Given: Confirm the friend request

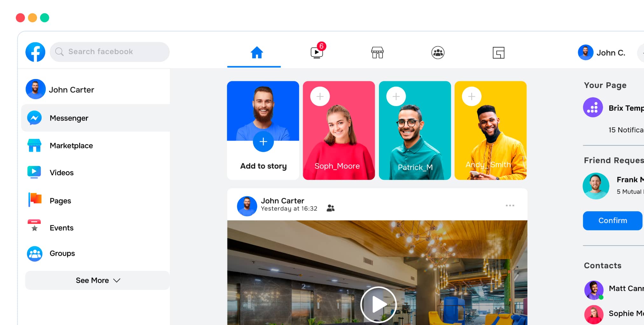Looking at the screenshot, I should pos(612,220).
